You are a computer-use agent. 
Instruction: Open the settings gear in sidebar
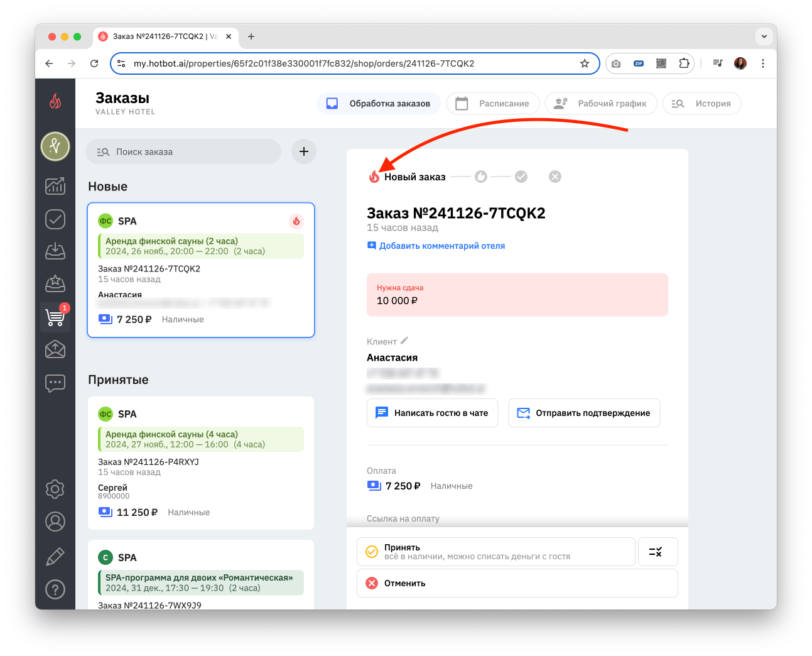pos(55,489)
